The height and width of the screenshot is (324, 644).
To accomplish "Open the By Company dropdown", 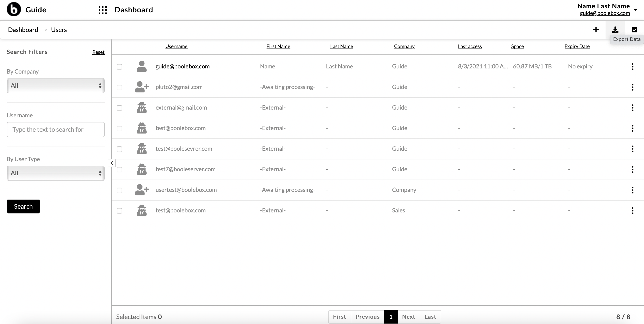I will (55, 85).
